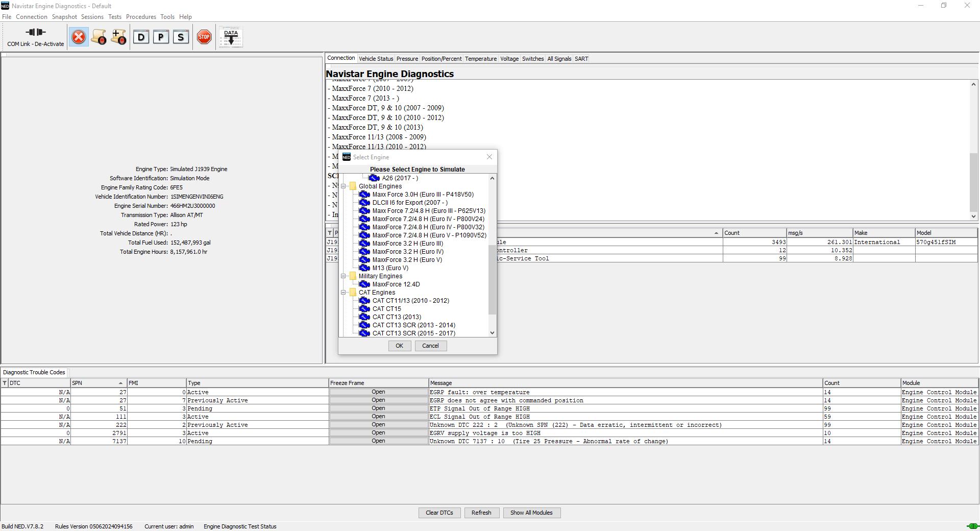Switch to the Temperature tab

(x=480, y=58)
